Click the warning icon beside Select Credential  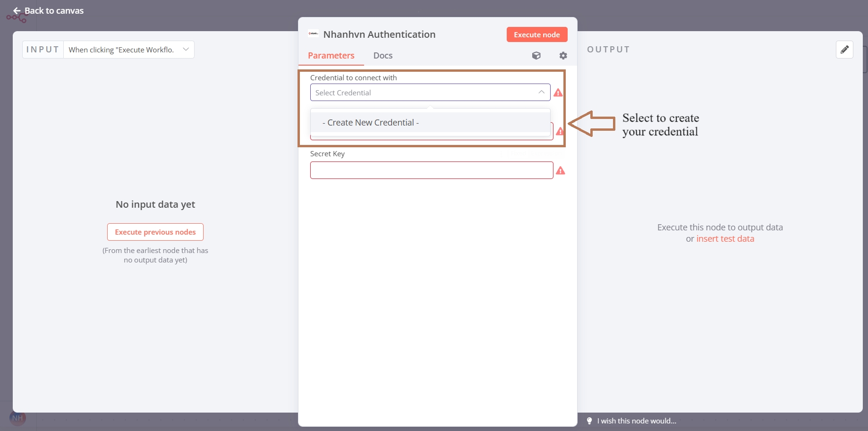[558, 93]
